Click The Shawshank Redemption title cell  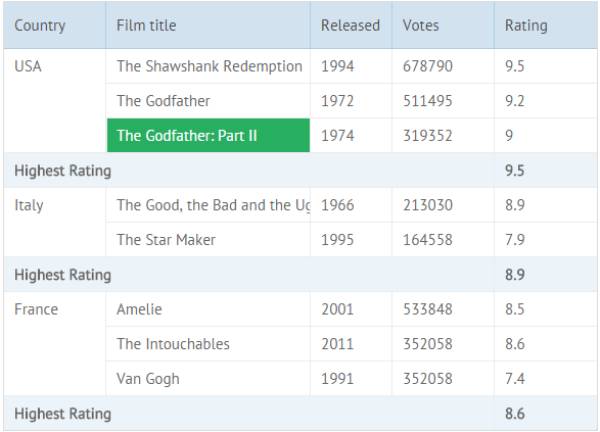(208, 66)
